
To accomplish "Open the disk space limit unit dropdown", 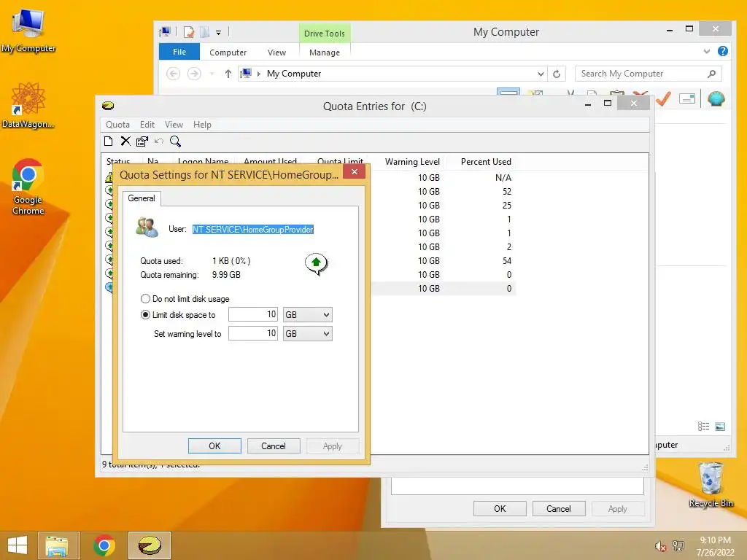I will click(x=308, y=315).
